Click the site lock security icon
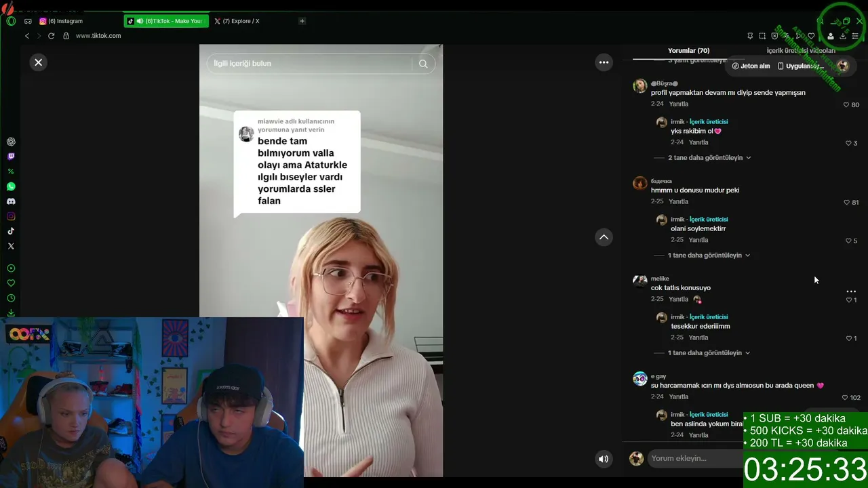The width and height of the screenshot is (868, 488). [66, 36]
